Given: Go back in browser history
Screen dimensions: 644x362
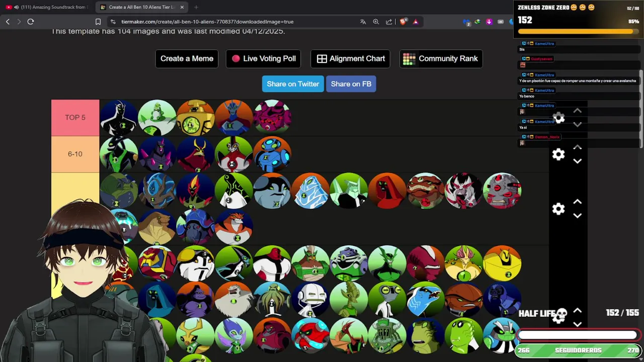Looking at the screenshot, I should pyautogui.click(x=8, y=22).
